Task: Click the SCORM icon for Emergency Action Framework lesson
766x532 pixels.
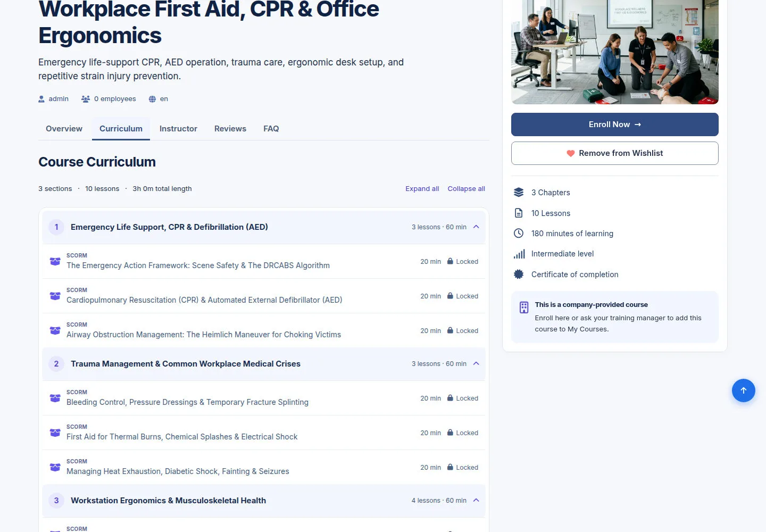Action: 55,261
